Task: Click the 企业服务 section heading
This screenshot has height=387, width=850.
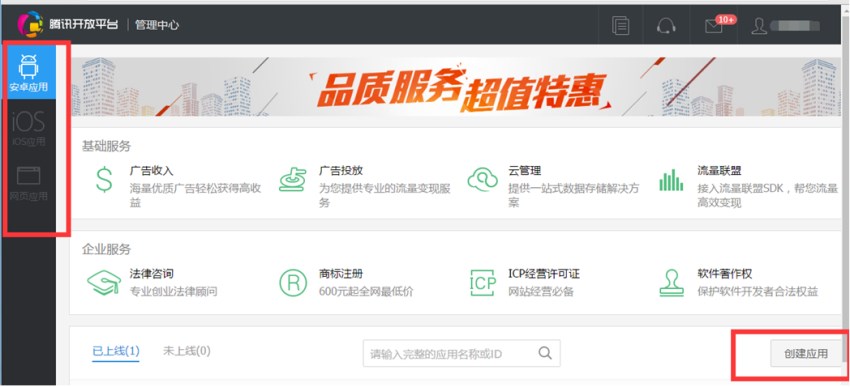Action: (106, 249)
